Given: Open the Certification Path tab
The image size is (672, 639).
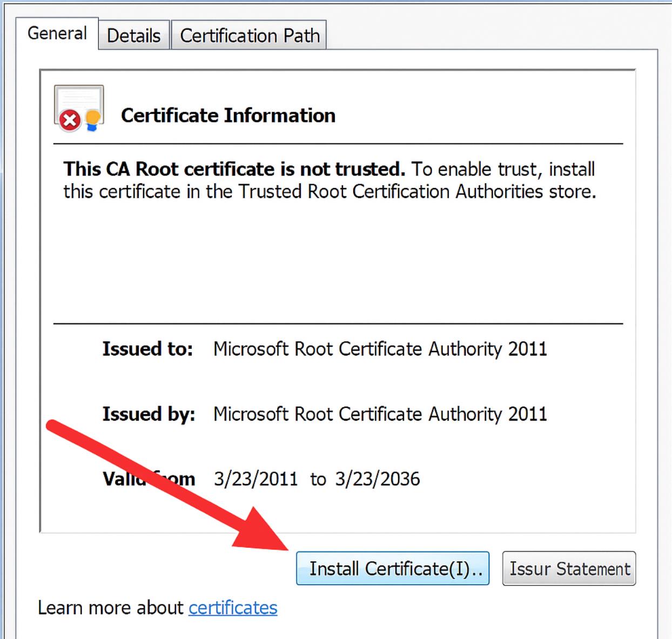Looking at the screenshot, I should (250, 36).
